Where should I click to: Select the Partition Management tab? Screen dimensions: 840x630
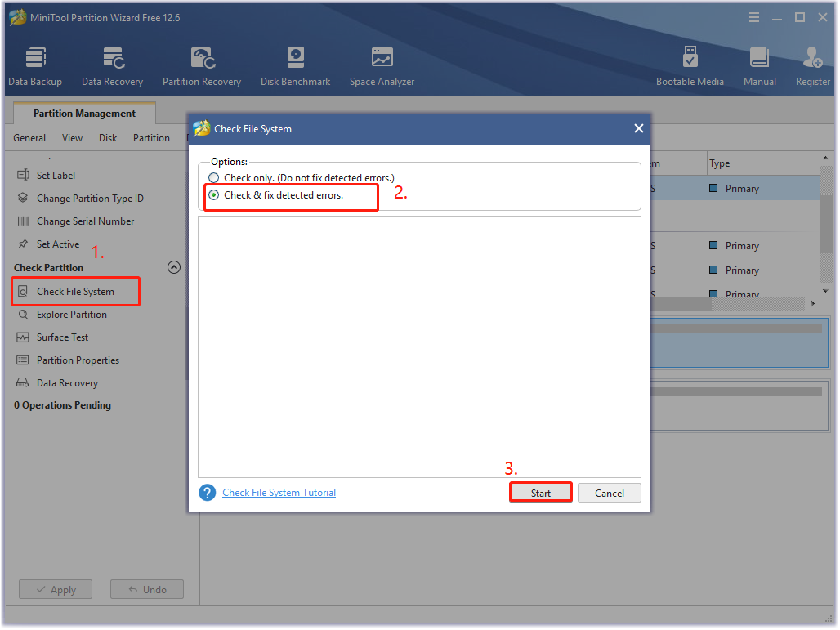[85, 114]
